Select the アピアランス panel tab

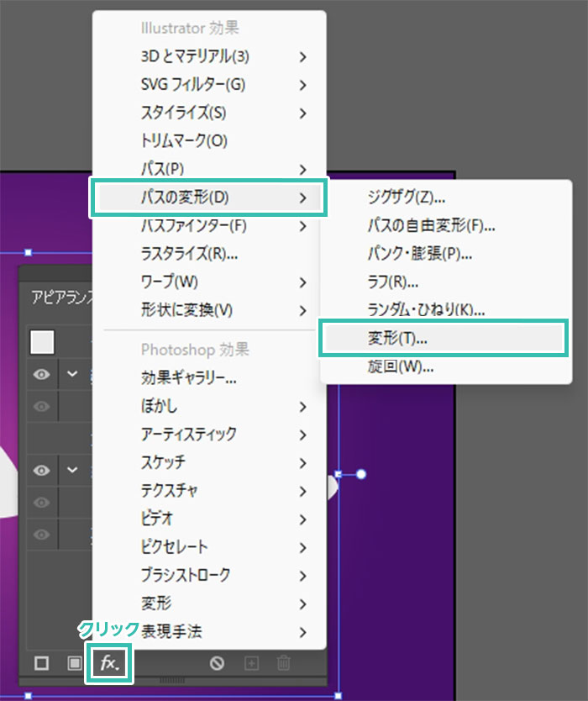click(61, 297)
